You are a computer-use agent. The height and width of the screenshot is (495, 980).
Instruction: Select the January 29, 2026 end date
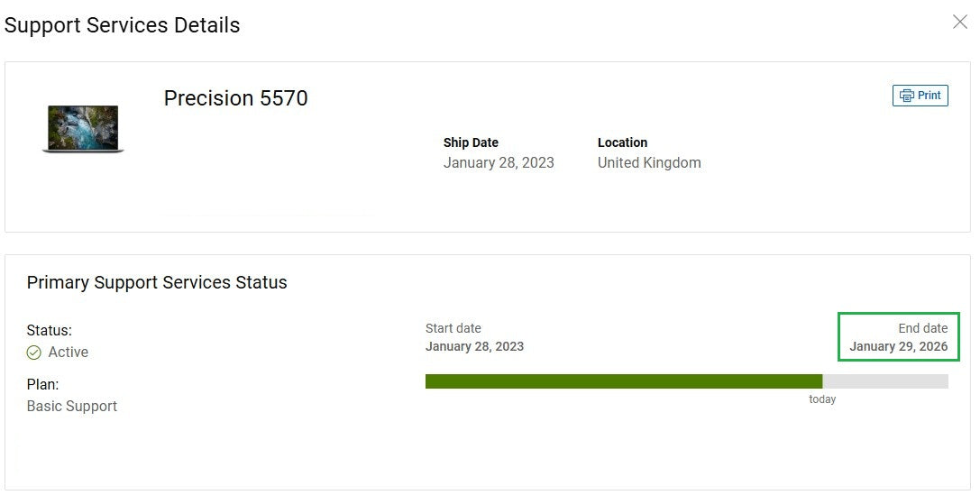pos(898,346)
